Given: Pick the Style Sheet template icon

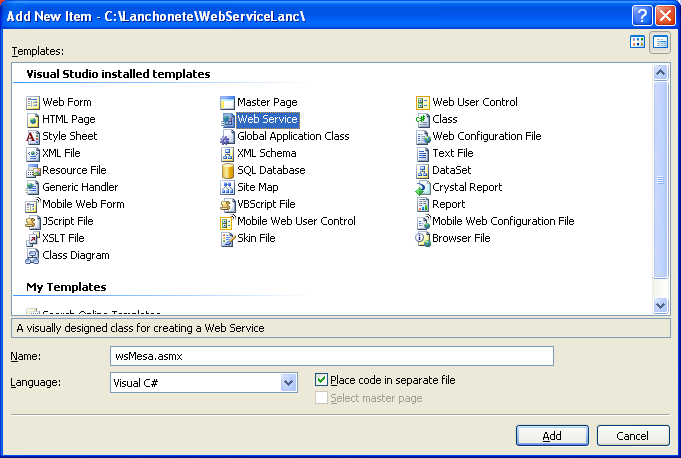Looking at the screenshot, I should [33, 137].
